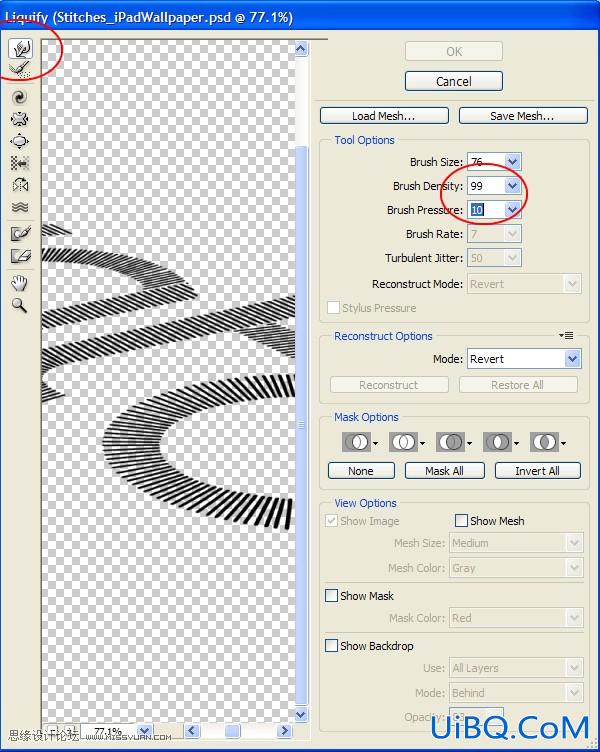The image size is (600, 752).
Task: Click the Replace Selection mask icon
Action: [356, 442]
